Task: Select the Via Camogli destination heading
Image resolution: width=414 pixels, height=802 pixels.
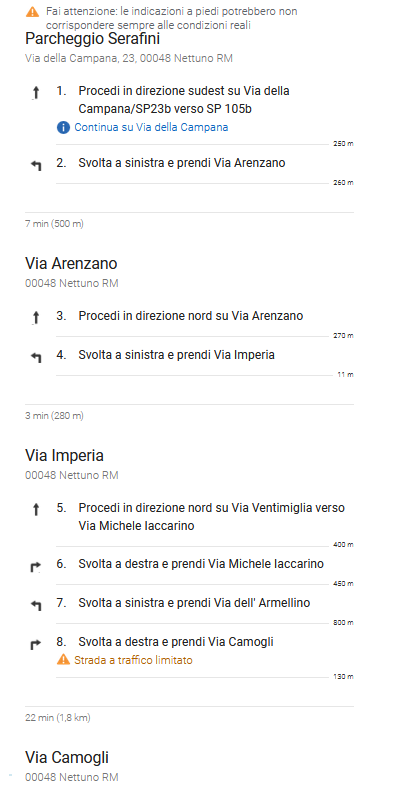Action: pyautogui.click(x=67, y=757)
